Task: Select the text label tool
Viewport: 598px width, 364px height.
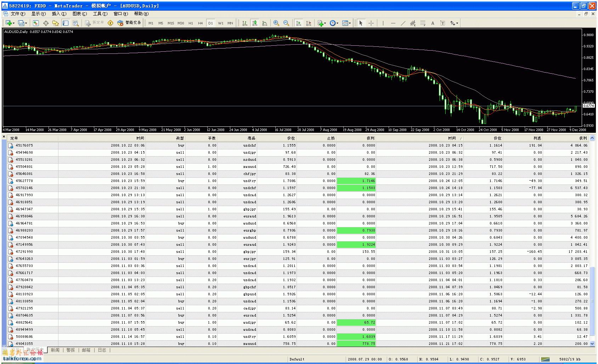Action: click(x=442, y=23)
